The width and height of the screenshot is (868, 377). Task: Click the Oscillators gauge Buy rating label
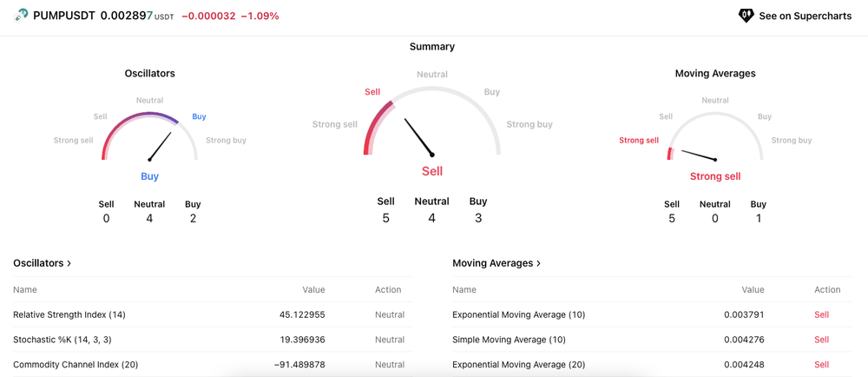149,176
